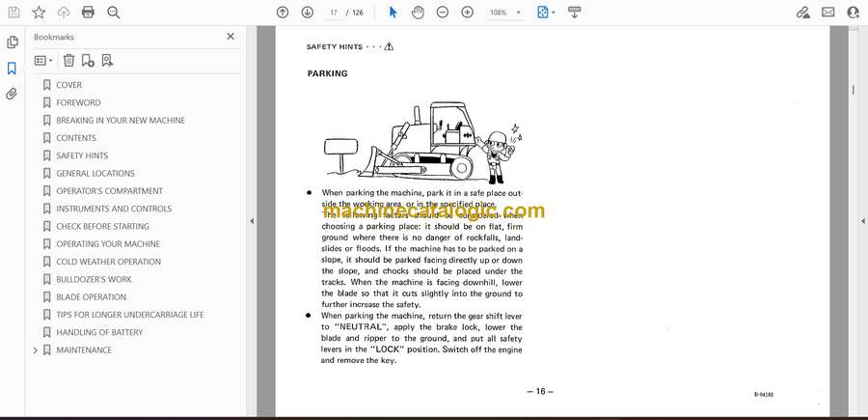Select OPERATING YOUR MACHINE bookmark
Image resolution: width=868 pixels, height=420 pixels.
point(108,244)
